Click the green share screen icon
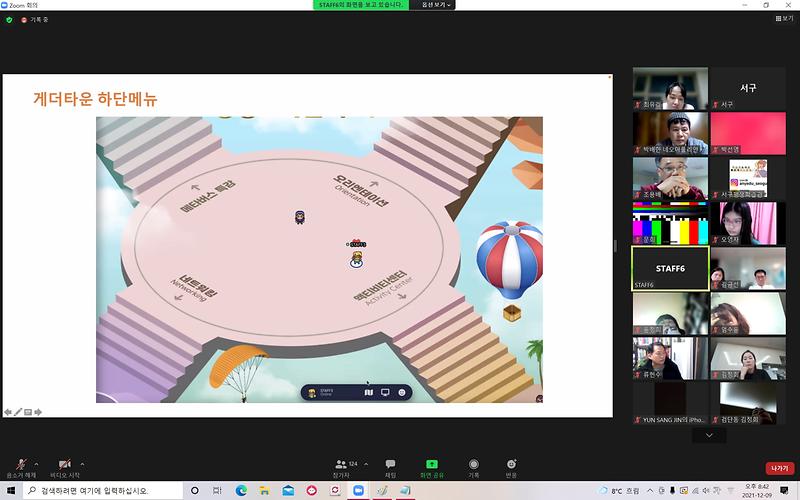 pyautogui.click(x=432, y=465)
